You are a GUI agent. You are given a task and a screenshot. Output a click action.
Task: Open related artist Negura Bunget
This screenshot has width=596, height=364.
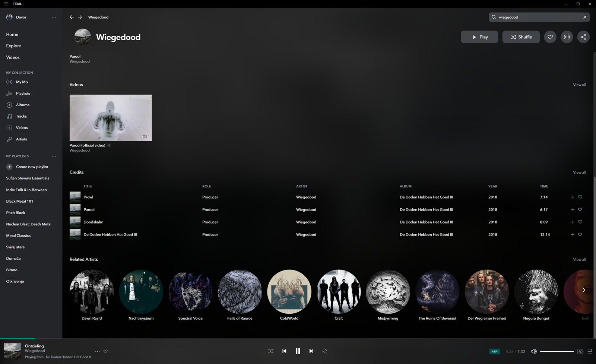pyautogui.click(x=536, y=292)
